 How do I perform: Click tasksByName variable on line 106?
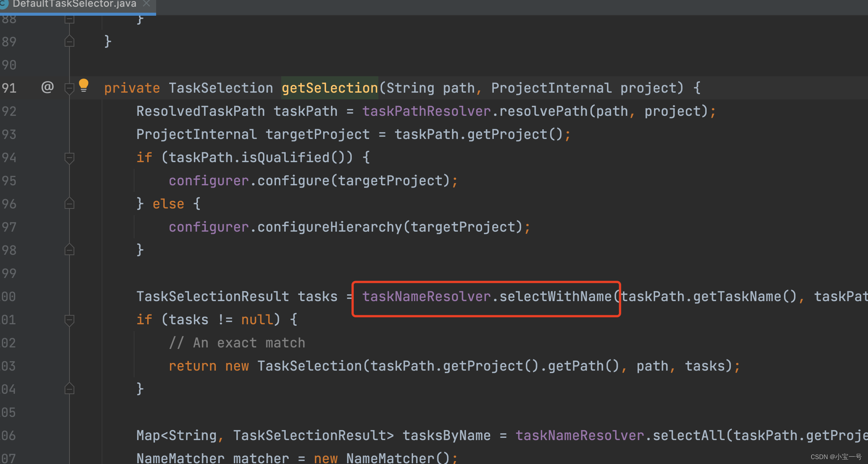tap(447, 436)
